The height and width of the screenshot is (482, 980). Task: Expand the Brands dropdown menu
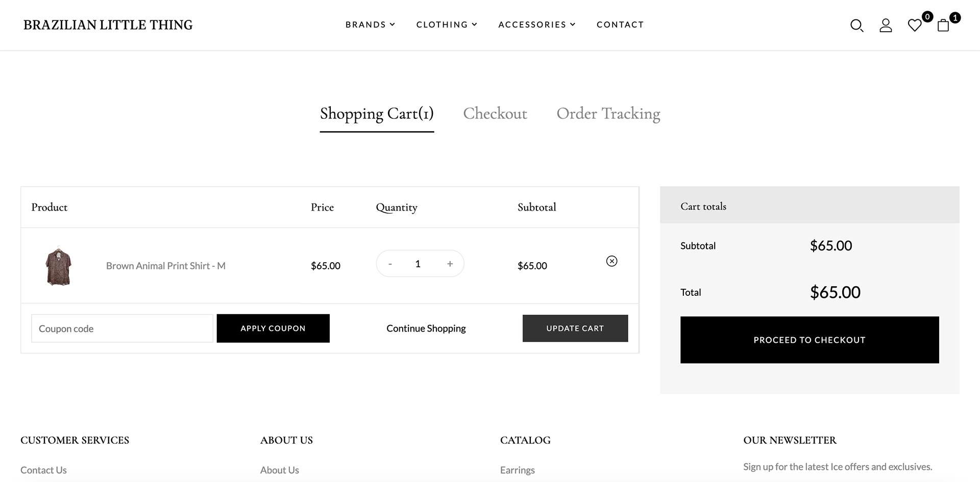coord(370,24)
